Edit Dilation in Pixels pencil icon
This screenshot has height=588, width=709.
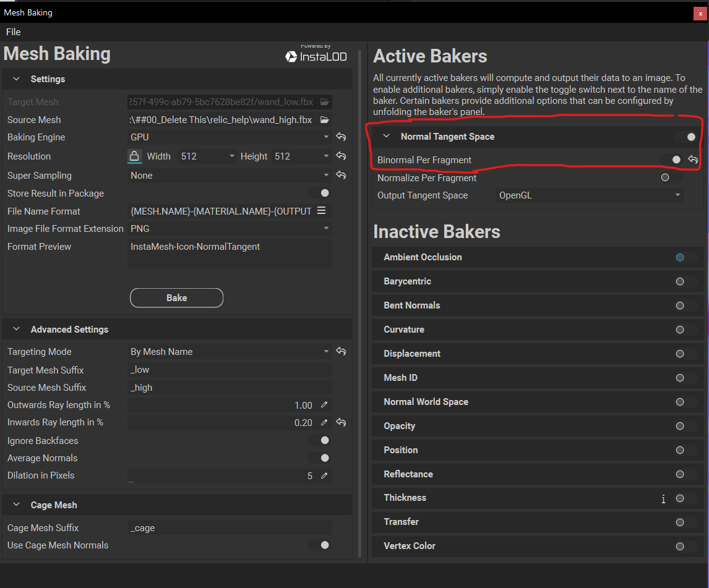(324, 475)
